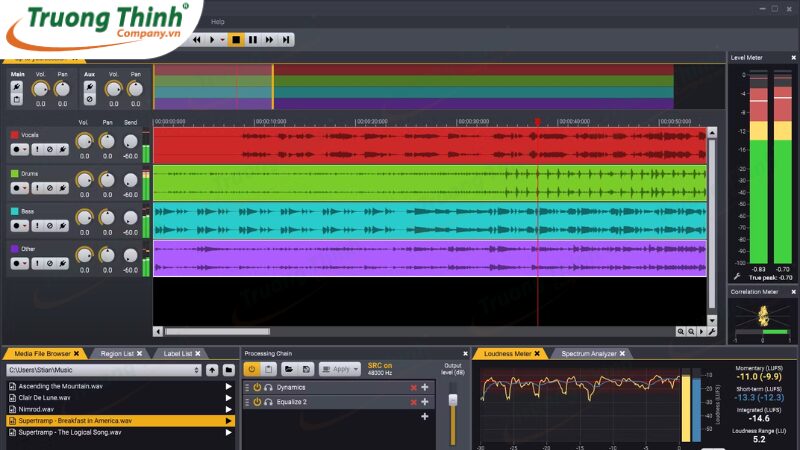Go up one directory with arrow icon
Image resolution: width=800 pixels, height=450 pixels.
(x=212, y=370)
